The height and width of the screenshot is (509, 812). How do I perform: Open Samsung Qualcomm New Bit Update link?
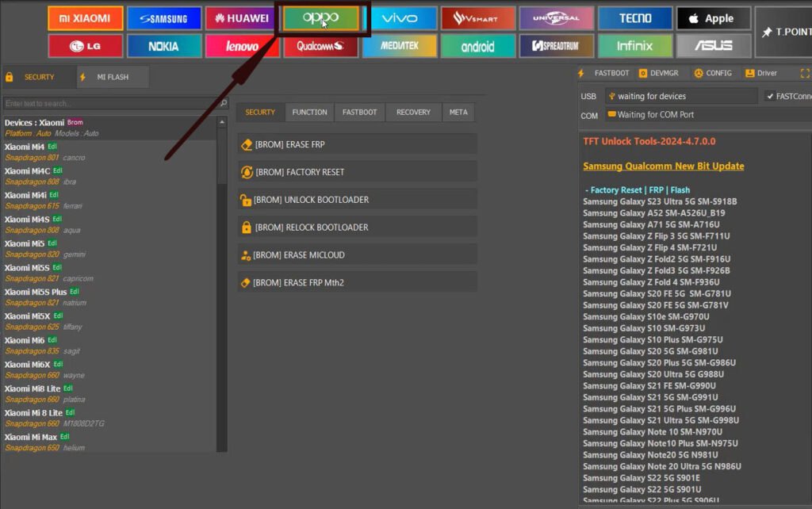664,166
